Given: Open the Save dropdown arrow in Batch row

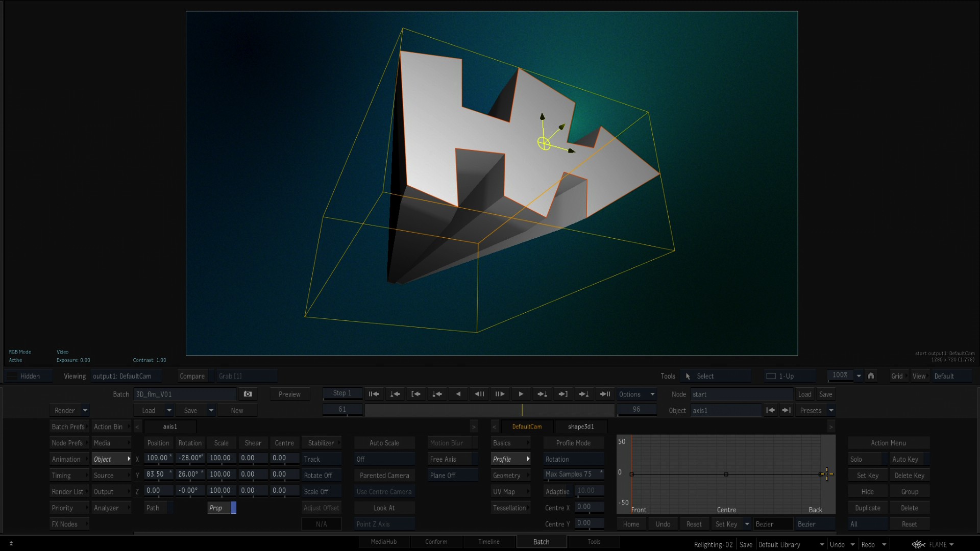Looking at the screenshot, I should pos(211,410).
